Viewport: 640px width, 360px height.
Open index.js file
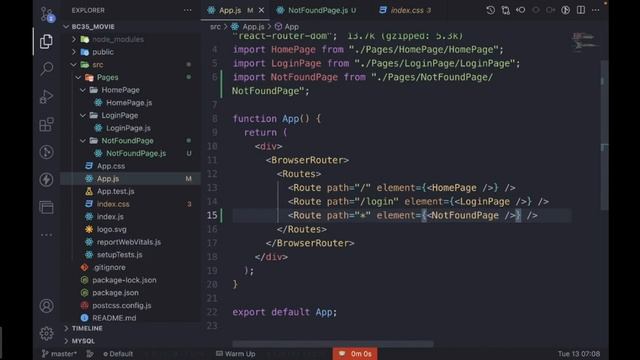point(110,216)
